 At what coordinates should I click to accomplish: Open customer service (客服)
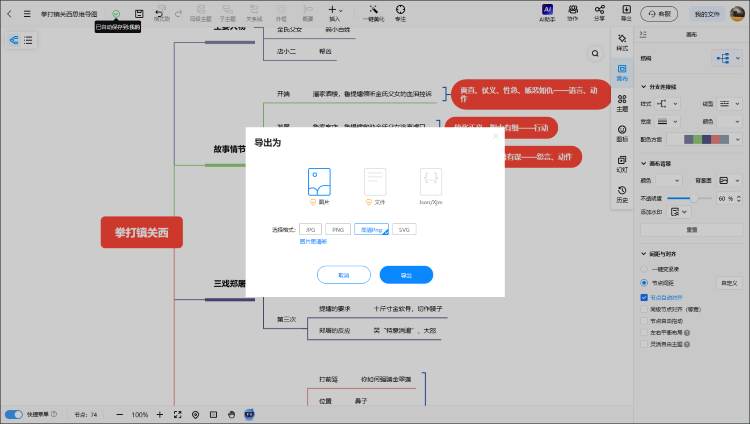pyautogui.click(x=659, y=14)
